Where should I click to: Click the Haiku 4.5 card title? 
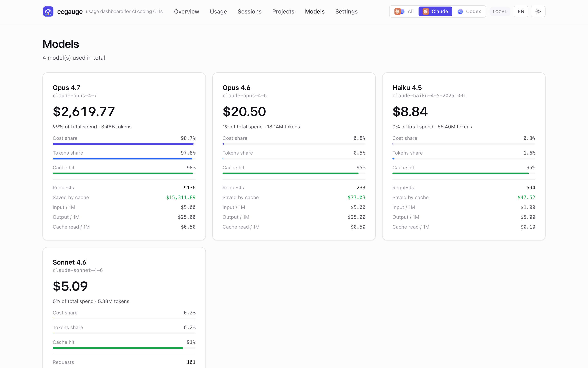(407, 88)
